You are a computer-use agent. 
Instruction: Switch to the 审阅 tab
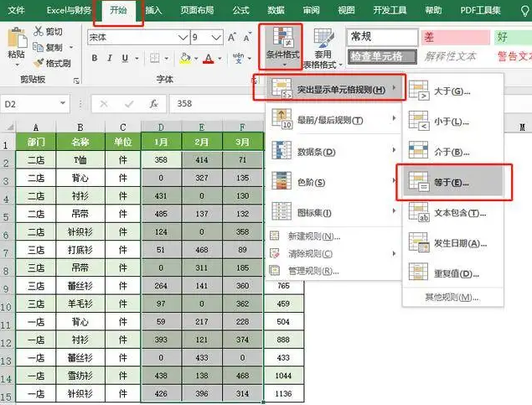(x=311, y=10)
